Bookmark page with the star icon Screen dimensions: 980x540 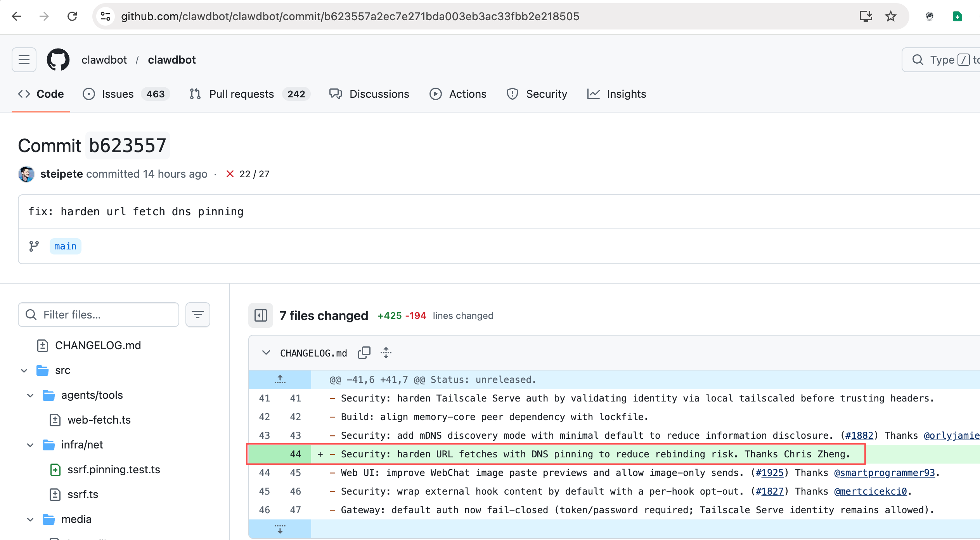(891, 16)
